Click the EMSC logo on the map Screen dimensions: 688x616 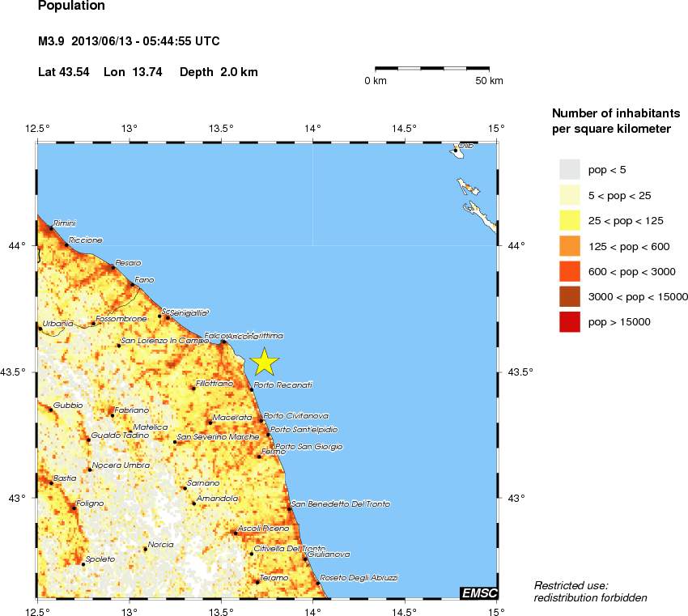pos(480,593)
